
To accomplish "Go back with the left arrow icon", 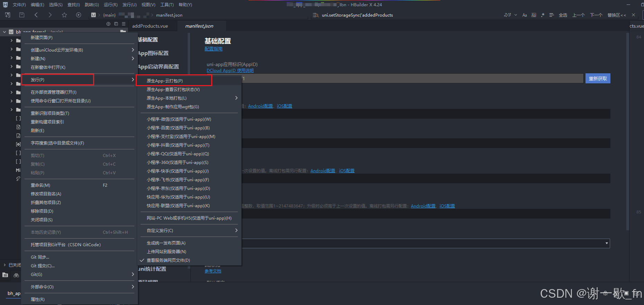I will click(36, 15).
